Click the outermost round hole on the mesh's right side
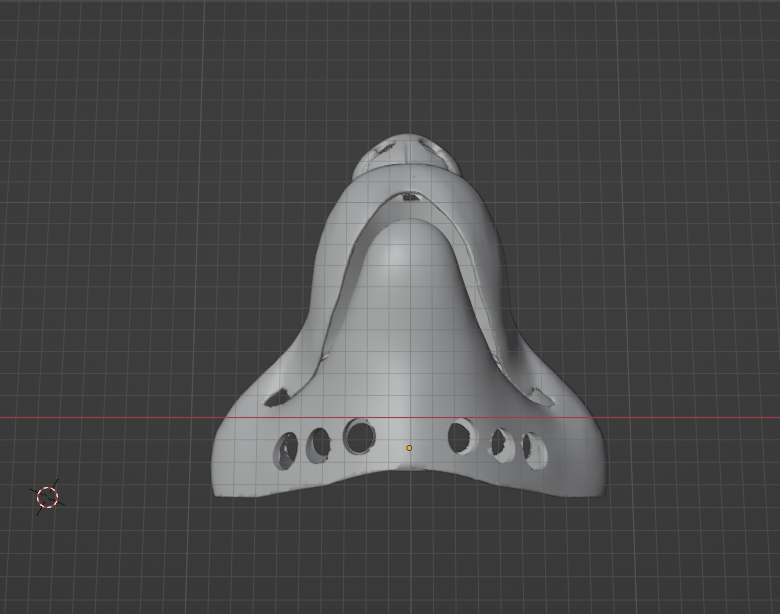 (x=535, y=451)
